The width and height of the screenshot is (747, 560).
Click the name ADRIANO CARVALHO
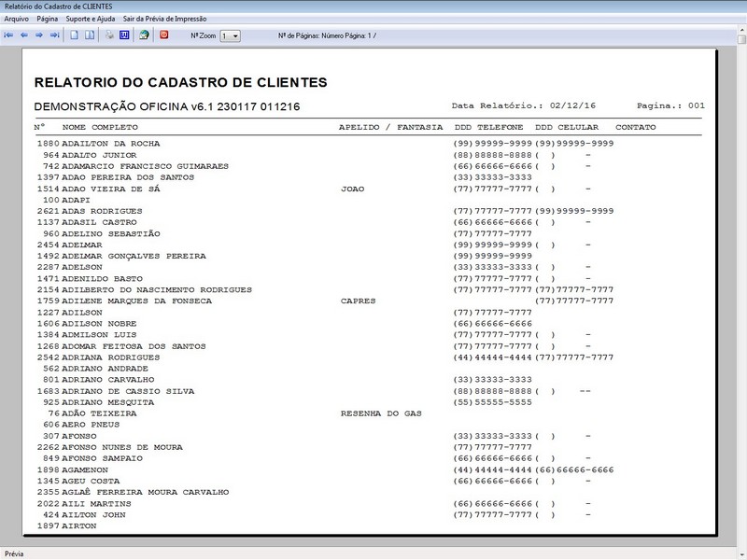click(108, 380)
